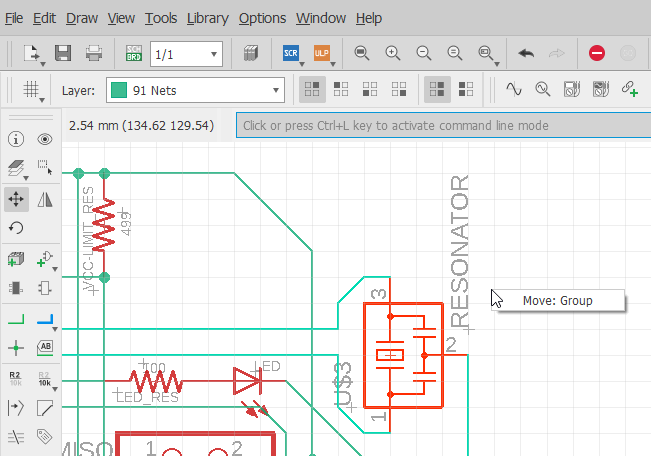Open the Help menu
651x456 pixels.
point(369,18)
